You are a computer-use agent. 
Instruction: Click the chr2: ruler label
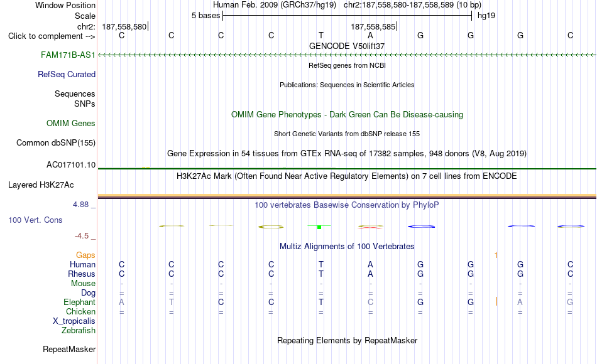[86, 26]
